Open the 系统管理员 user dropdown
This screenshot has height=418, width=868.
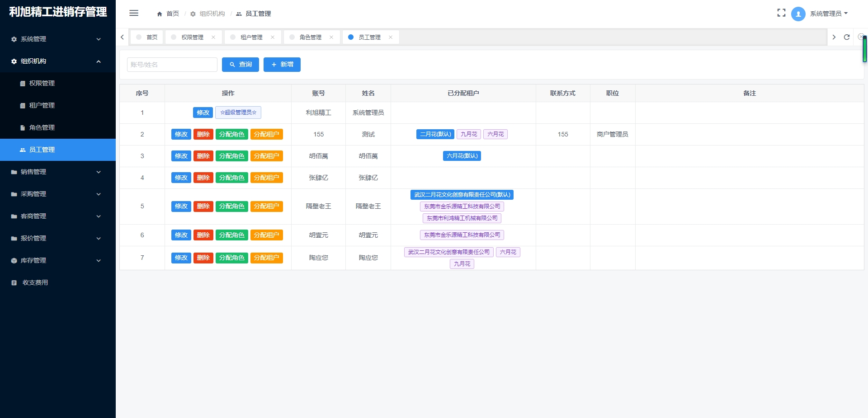coord(829,14)
